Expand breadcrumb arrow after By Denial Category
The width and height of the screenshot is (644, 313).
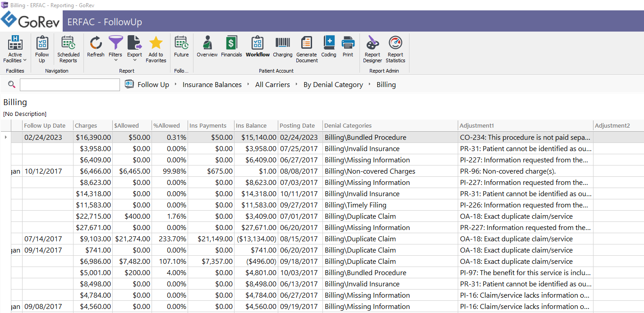(x=370, y=84)
